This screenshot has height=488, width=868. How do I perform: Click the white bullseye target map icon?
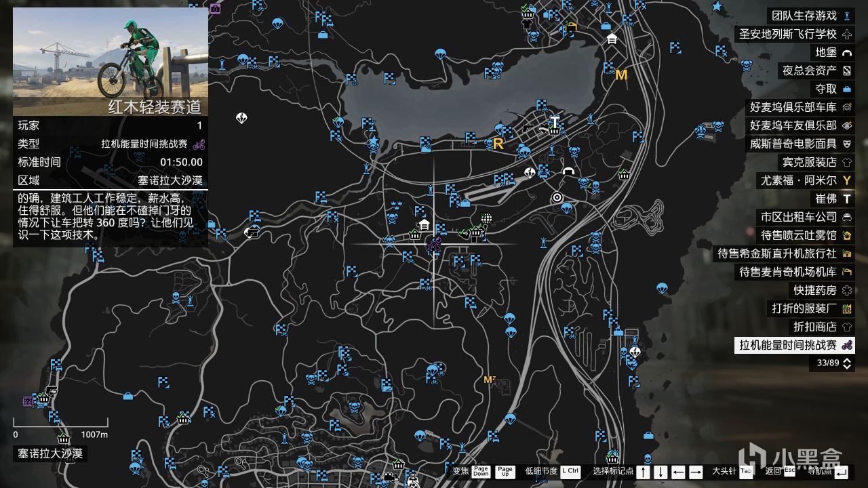click(x=557, y=197)
